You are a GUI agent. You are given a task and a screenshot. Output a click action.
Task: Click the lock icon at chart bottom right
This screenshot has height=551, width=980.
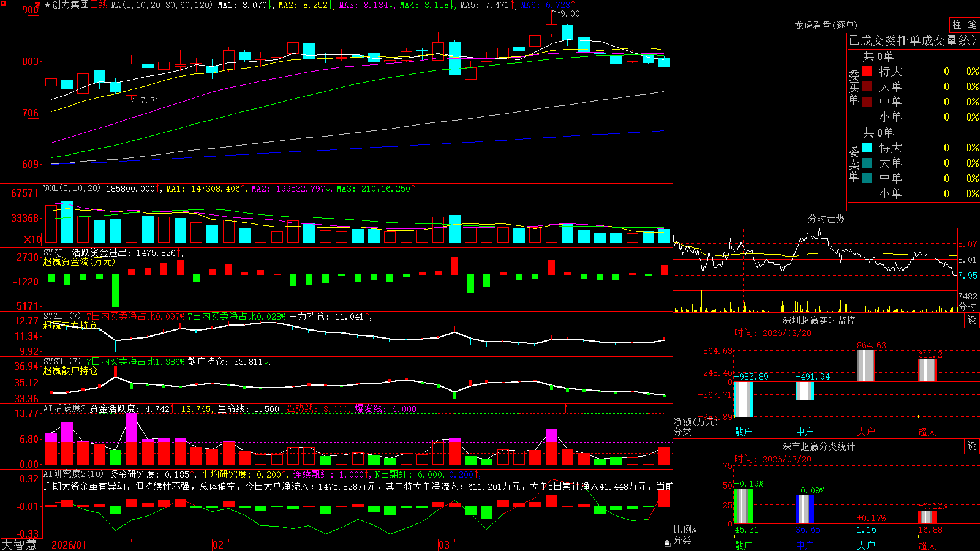point(668,543)
